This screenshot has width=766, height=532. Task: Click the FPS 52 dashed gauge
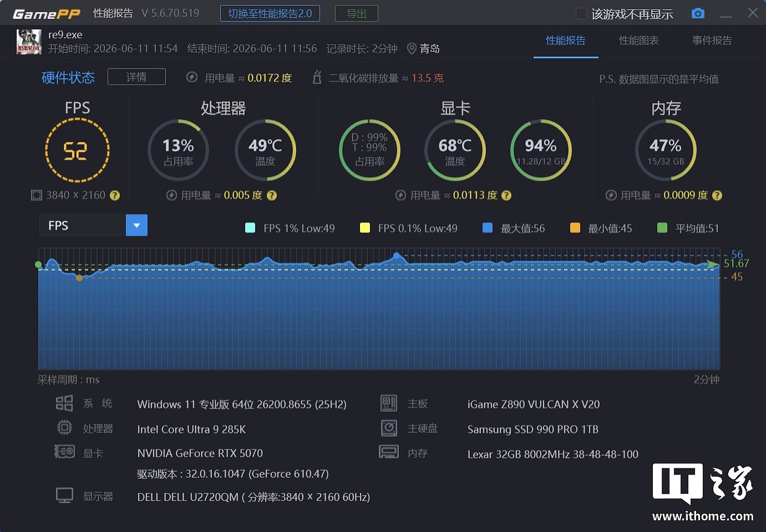77,151
